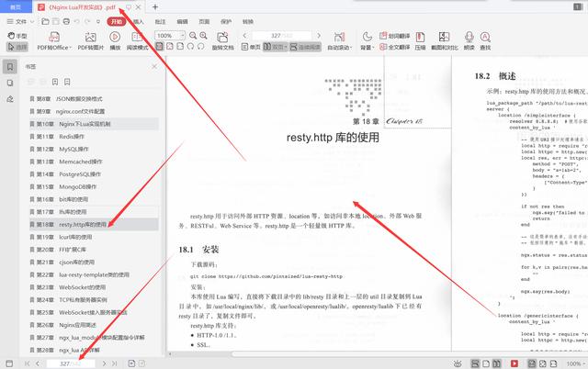
Task: Click the open folder icon in quick access bar
Action: click(x=45, y=22)
